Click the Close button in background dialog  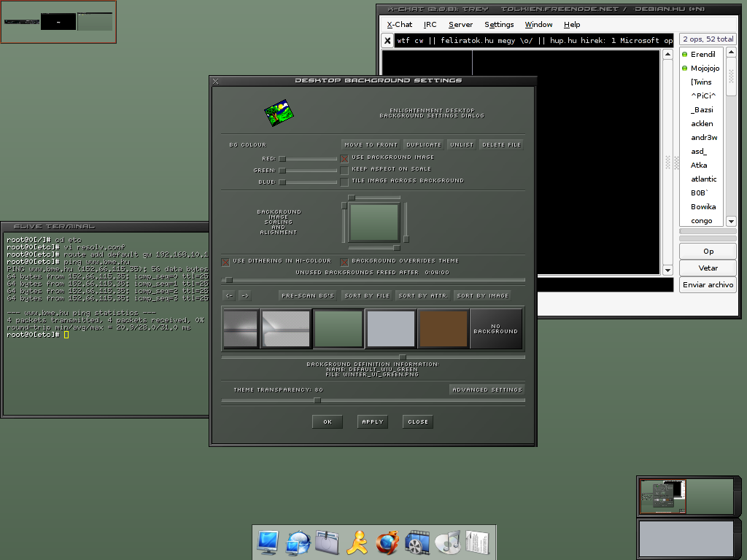coord(418,422)
